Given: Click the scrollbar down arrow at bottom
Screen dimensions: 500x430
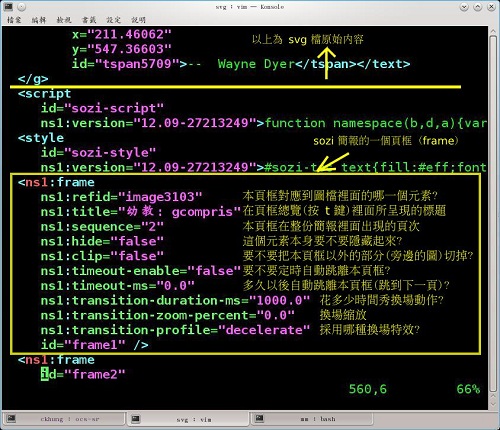Looking at the screenshot, I should (x=493, y=404).
